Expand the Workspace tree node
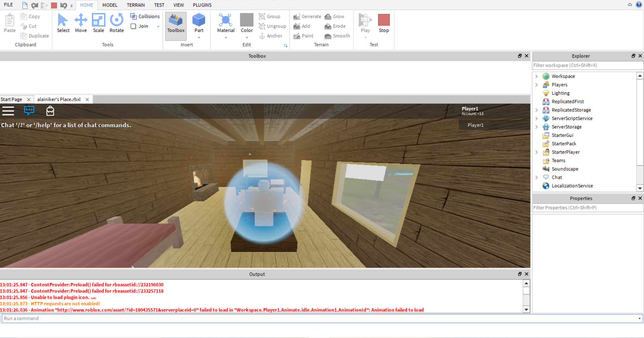The image size is (644, 338). pyautogui.click(x=537, y=76)
